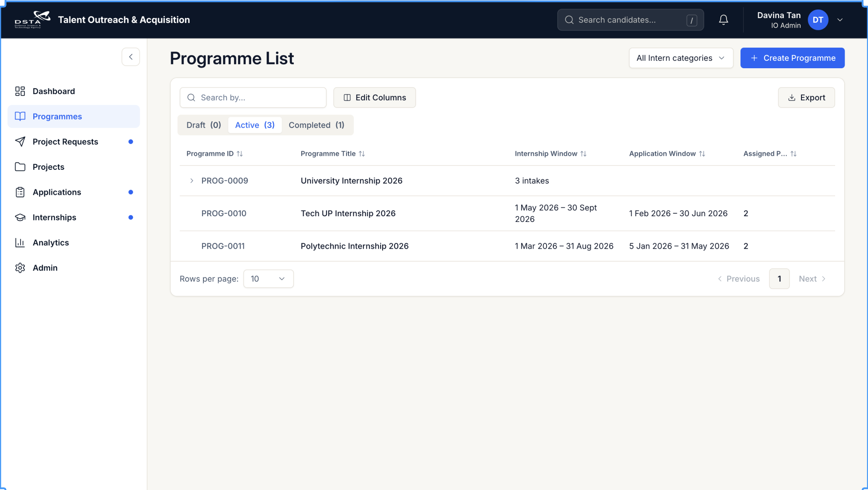
Task: Go to the Previous page
Action: [739, 279]
